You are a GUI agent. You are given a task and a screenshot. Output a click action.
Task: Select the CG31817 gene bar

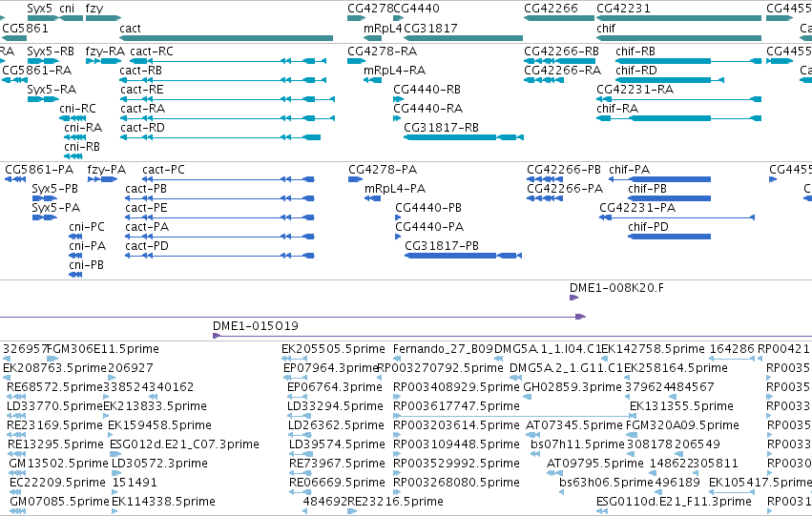[464, 38]
